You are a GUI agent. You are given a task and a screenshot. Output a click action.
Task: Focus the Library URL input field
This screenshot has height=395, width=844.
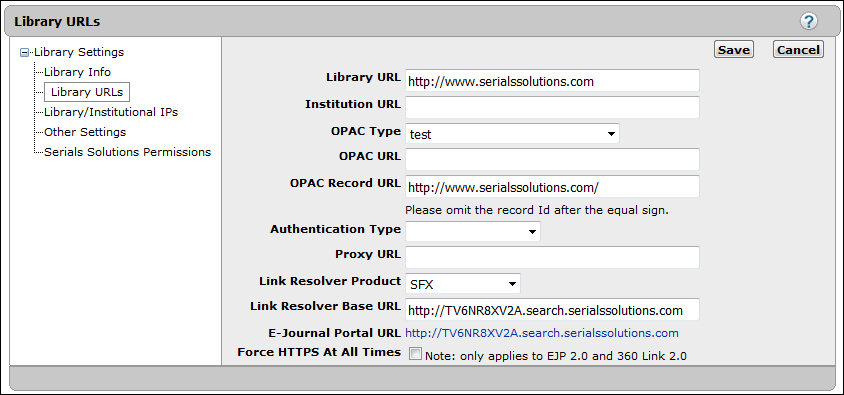[x=552, y=81]
